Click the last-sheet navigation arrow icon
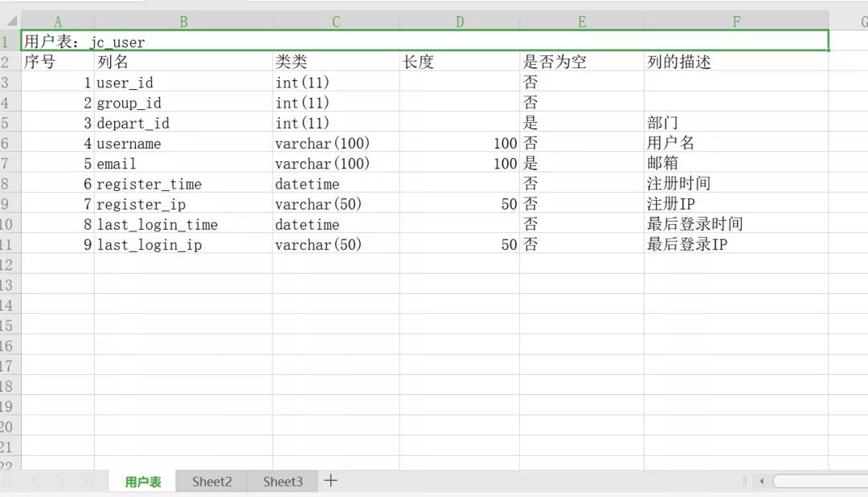Viewport: 868px width, 497px height. [86, 481]
